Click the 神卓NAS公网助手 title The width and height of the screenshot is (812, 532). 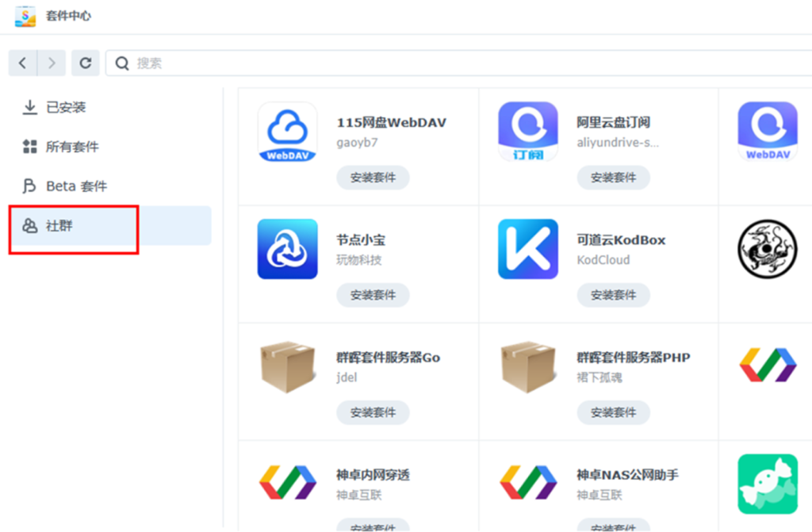click(628, 475)
